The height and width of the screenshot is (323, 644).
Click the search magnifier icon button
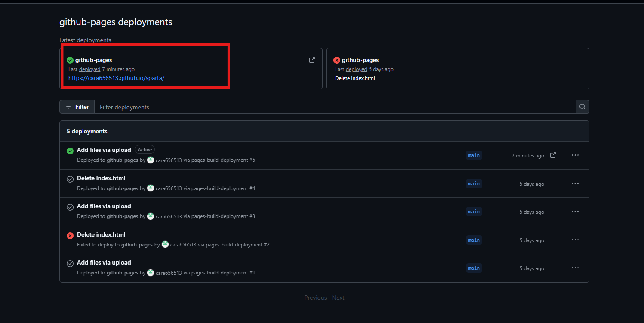click(x=582, y=107)
